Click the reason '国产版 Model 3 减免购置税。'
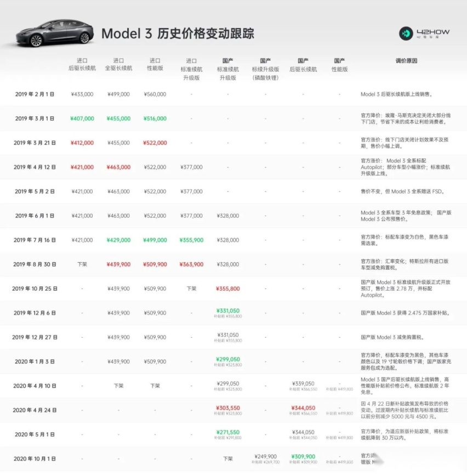Viewport: 467px width, 476px height. 392,337
